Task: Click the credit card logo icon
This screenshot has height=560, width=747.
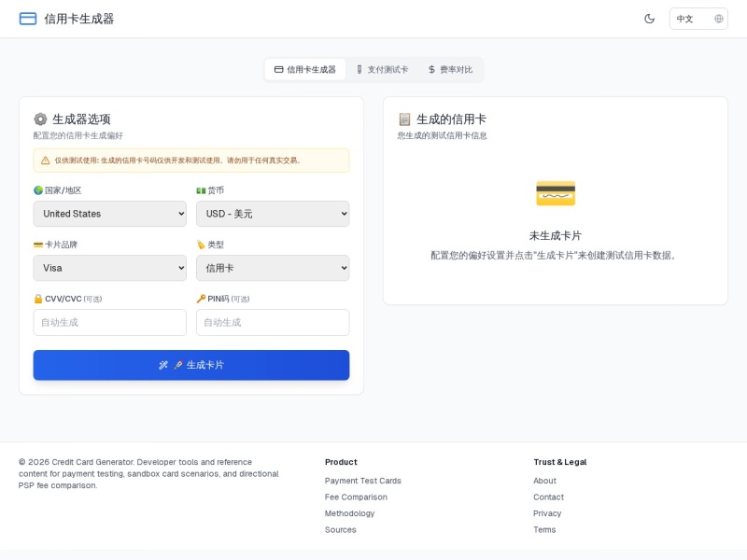Action: click(x=28, y=19)
